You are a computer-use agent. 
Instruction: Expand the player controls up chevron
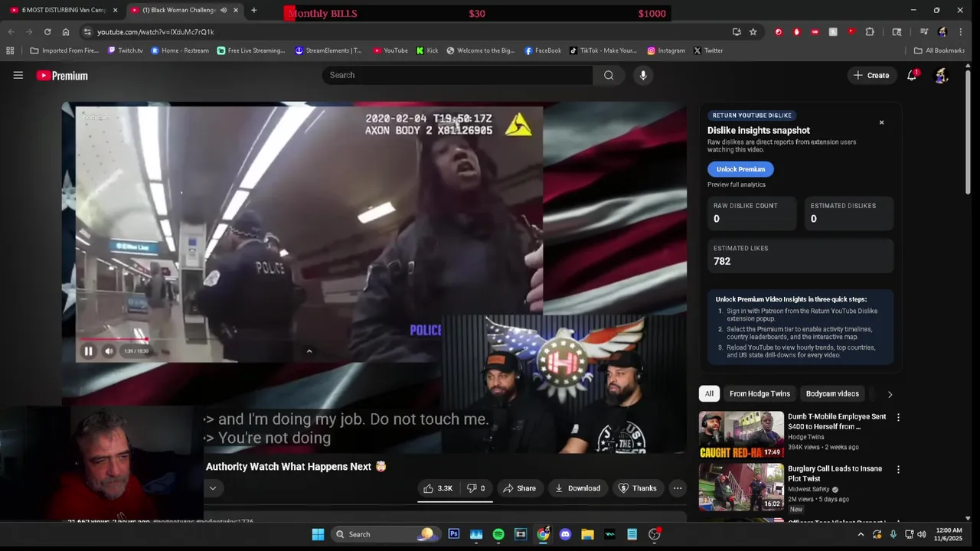pyautogui.click(x=309, y=351)
